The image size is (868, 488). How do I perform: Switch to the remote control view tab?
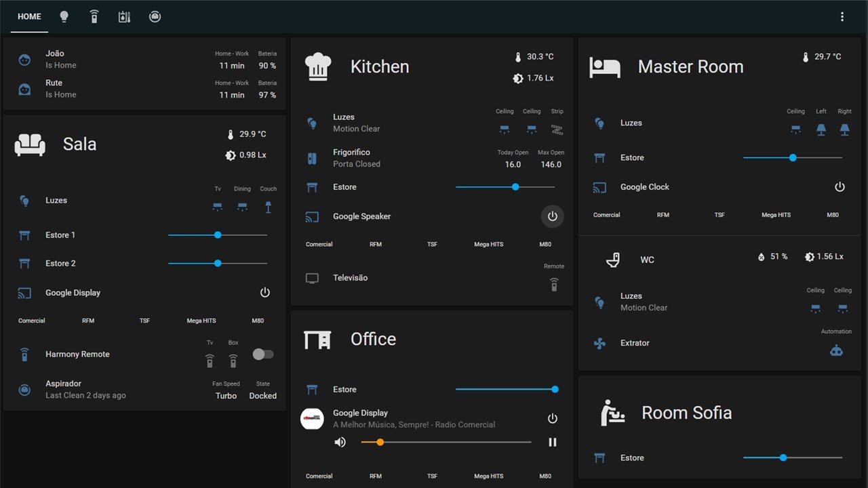94,17
